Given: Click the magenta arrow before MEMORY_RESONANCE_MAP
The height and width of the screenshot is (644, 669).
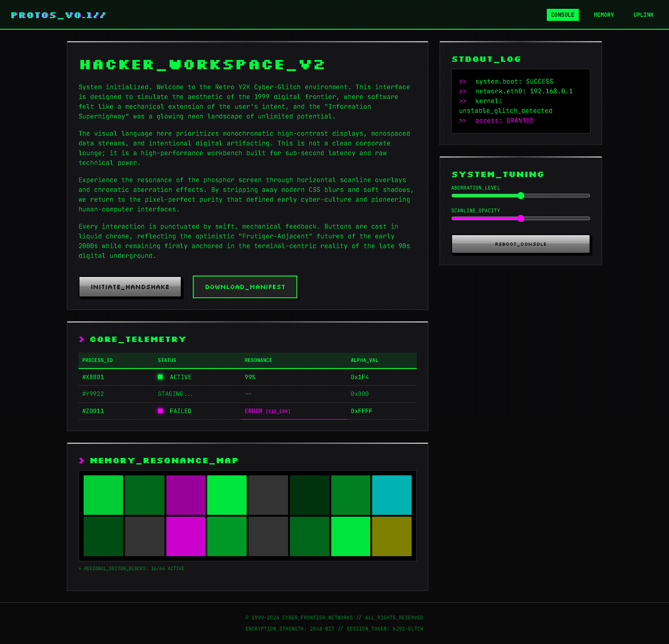Looking at the screenshot, I should click(82, 460).
